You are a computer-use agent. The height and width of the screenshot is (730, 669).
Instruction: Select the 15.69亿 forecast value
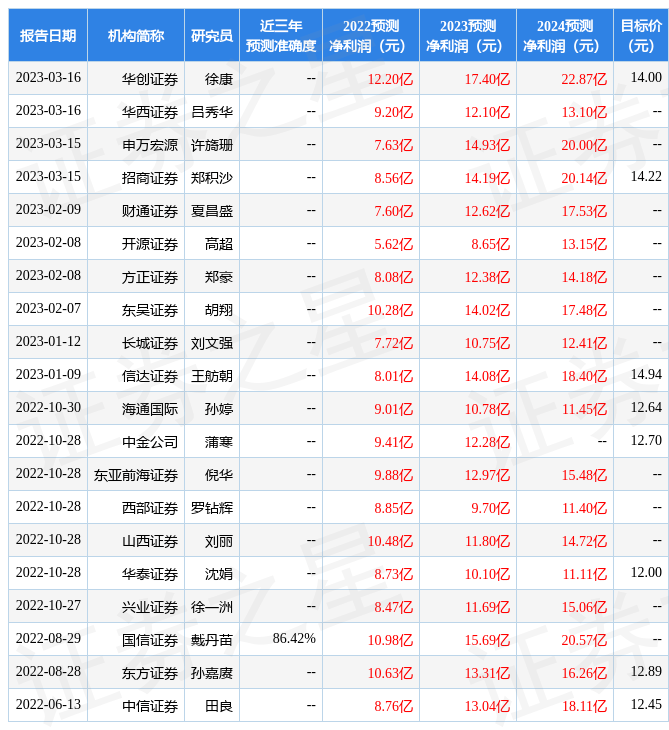pyautogui.click(x=488, y=640)
